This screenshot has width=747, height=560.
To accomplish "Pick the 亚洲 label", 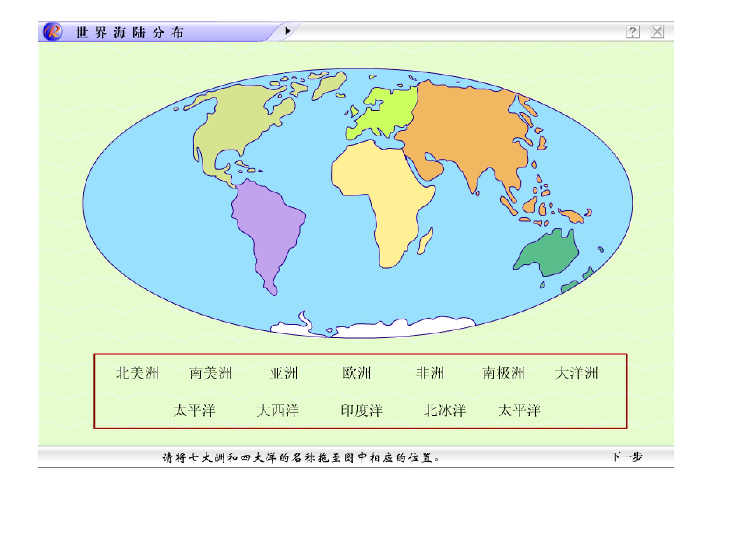I will (x=284, y=373).
